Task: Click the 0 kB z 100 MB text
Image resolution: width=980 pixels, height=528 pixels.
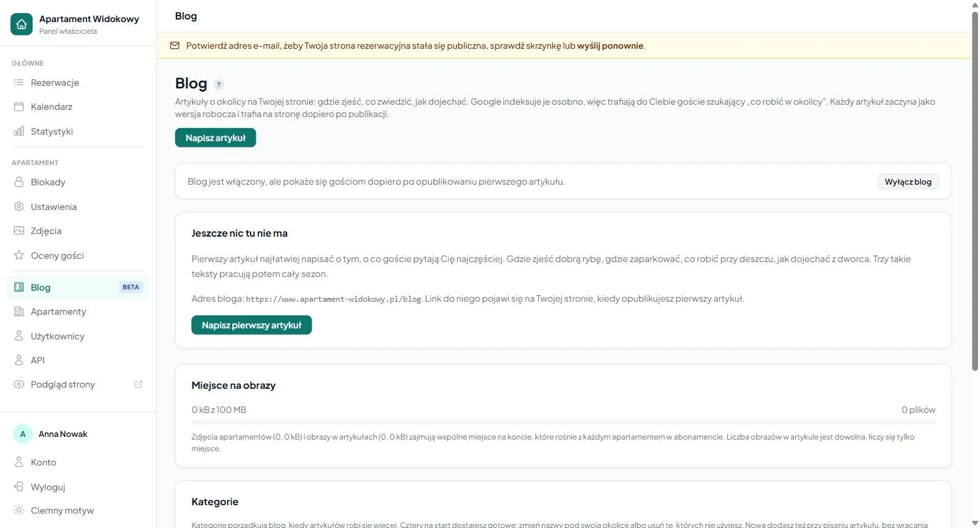Action: (x=219, y=410)
